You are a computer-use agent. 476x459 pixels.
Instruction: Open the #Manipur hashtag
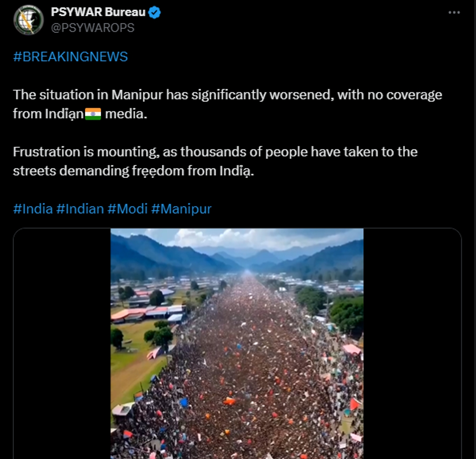click(181, 209)
